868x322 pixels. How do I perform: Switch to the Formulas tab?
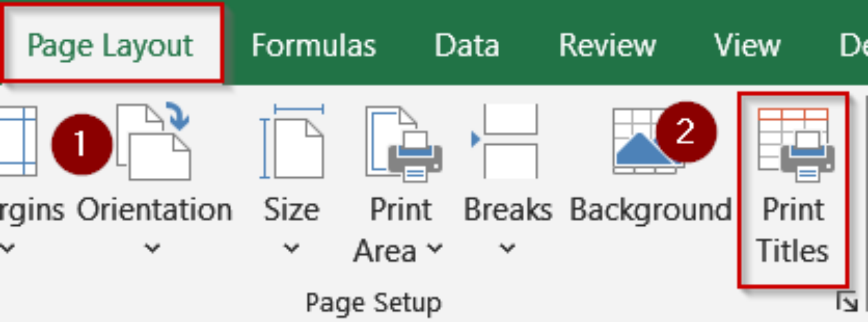coord(314,45)
